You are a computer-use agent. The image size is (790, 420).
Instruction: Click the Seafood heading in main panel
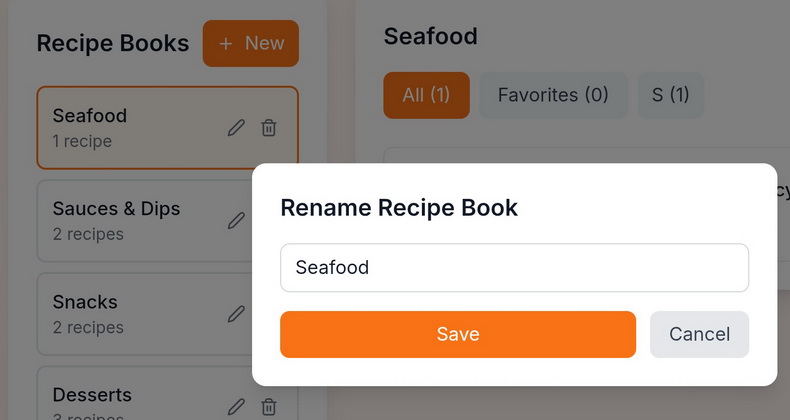[430, 36]
